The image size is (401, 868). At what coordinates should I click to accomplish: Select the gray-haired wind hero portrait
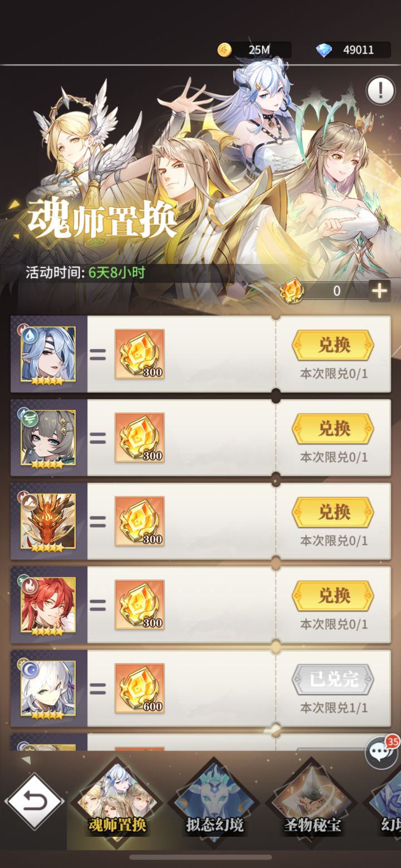click(x=48, y=438)
